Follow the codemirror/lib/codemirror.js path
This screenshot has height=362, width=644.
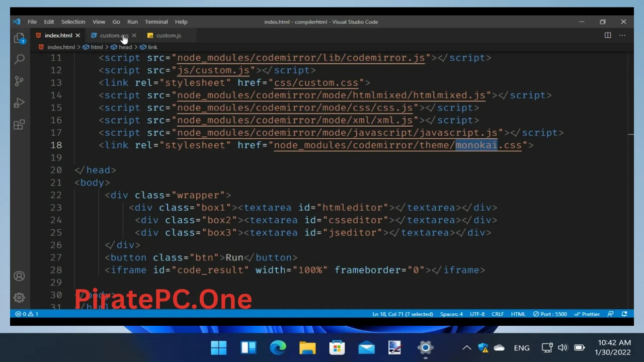point(301,58)
